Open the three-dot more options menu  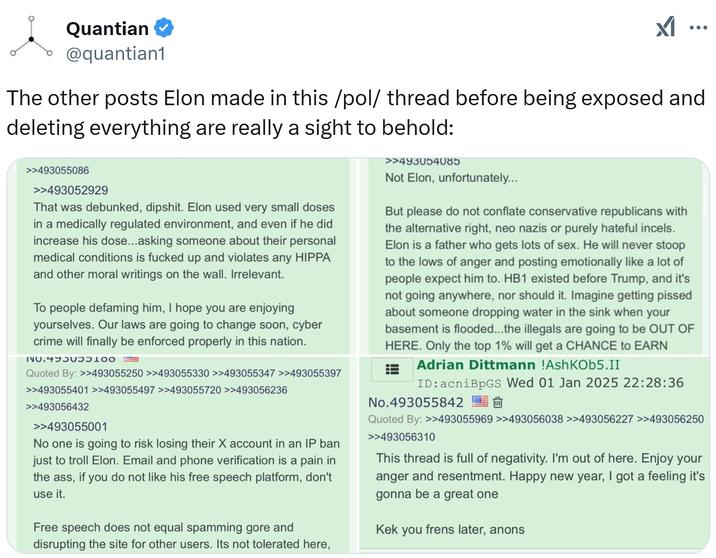tap(698, 28)
